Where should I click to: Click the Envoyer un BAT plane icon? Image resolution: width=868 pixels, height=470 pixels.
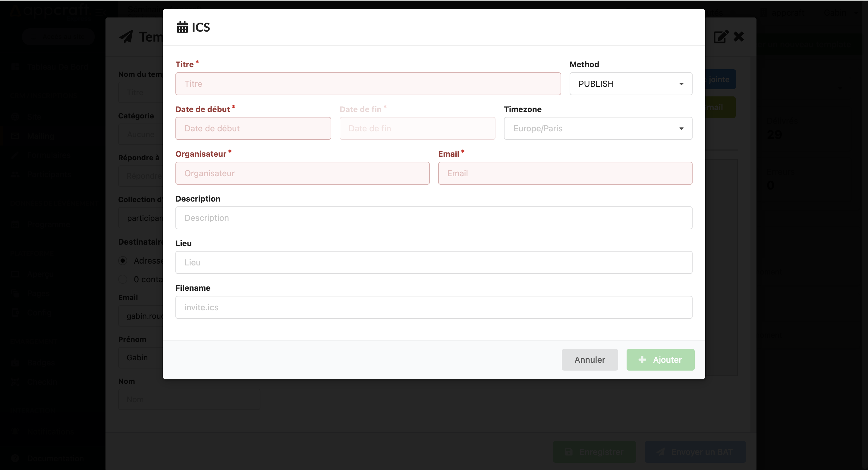point(661,452)
